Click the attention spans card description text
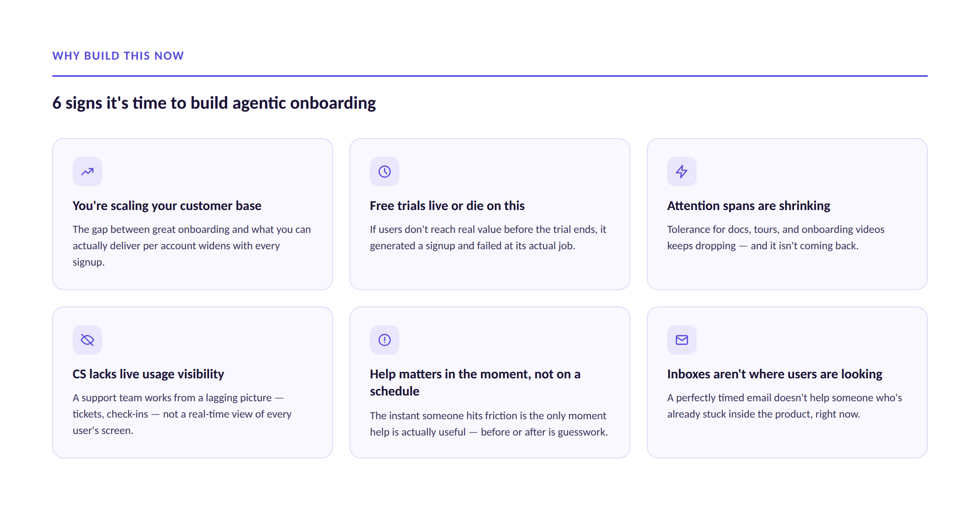The image size is (980, 523). pos(775,237)
